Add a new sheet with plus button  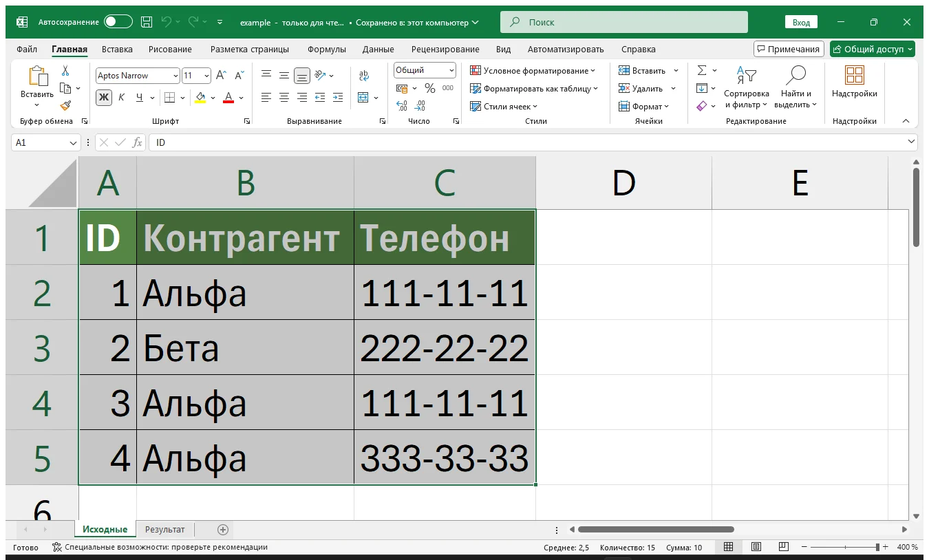click(x=222, y=530)
